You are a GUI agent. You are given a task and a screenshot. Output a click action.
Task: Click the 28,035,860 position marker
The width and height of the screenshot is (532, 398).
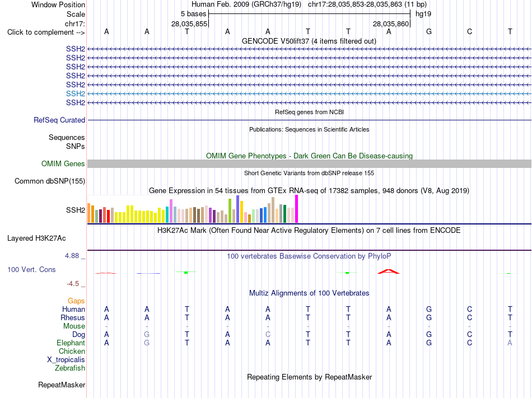[x=391, y=24]
